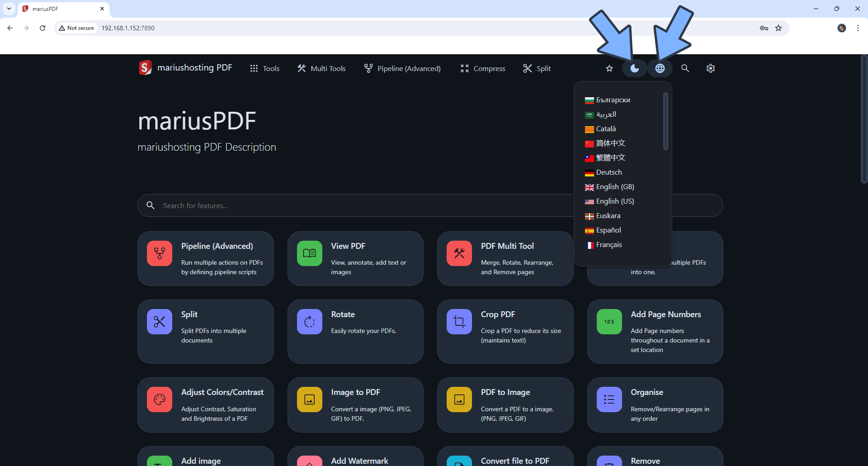Open the settings gear icon
The height and width of the screenshot is (466, 868).
711,68
